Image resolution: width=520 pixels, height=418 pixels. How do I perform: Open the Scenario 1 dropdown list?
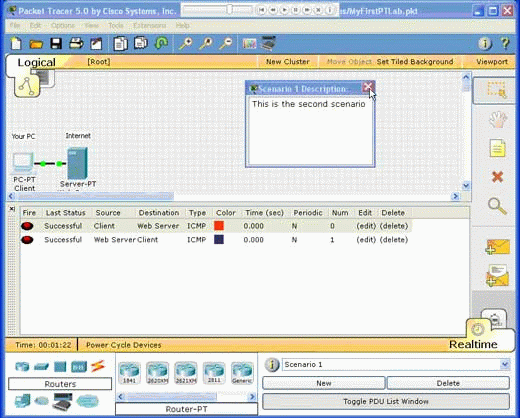(x=505, y=364)
